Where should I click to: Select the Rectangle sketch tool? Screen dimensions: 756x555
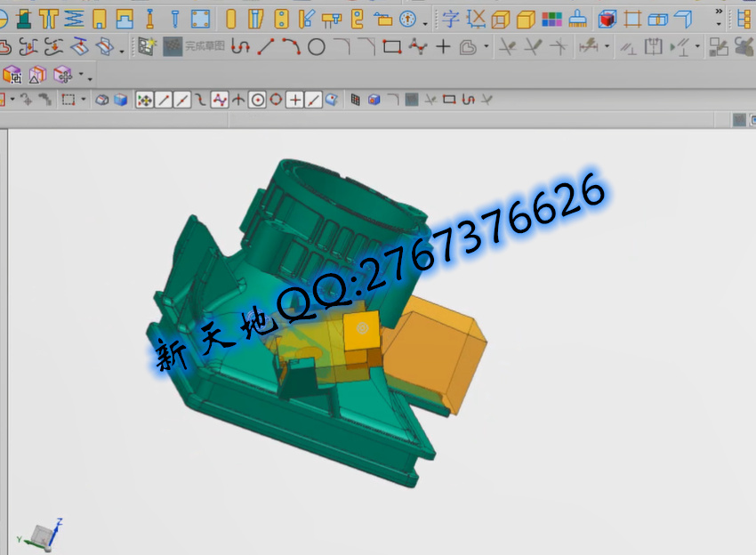391,47
